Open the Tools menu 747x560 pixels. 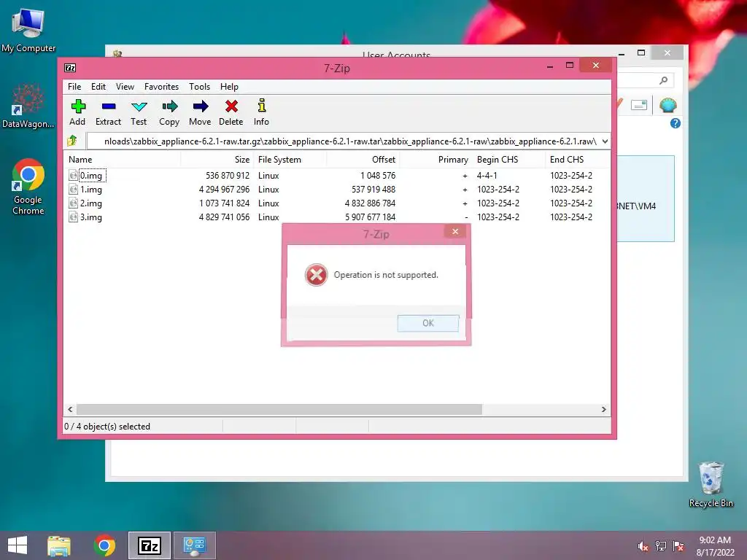point(199,87)
